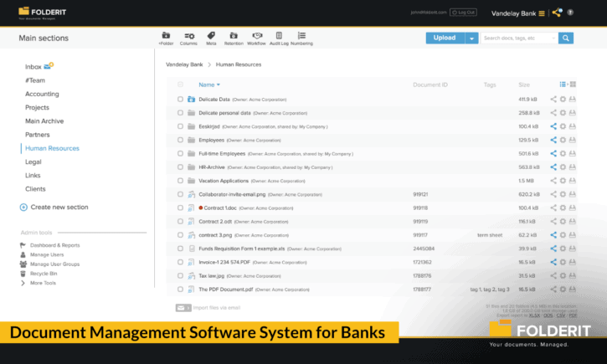This screenshot has height=364, width=607.
Task: Open gear icon for Tax law.jpg row
Action: pos(563,276)
